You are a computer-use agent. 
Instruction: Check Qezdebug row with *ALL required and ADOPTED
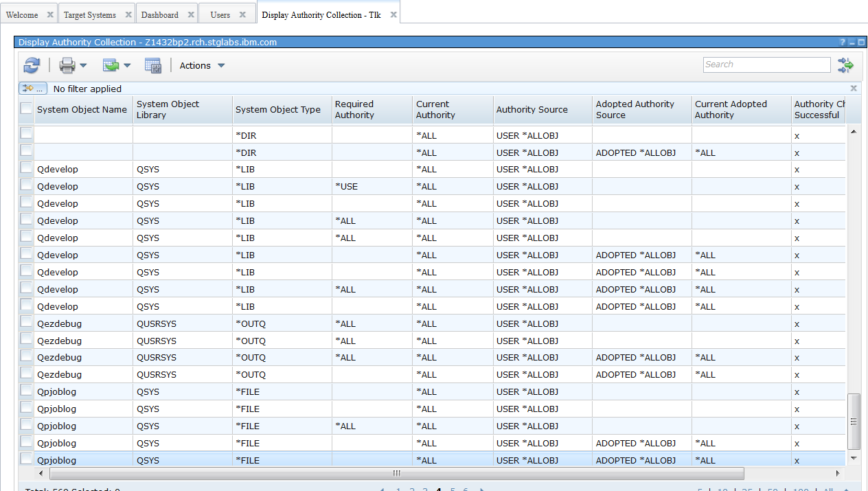pyautogui.click(x=26, y=357)
